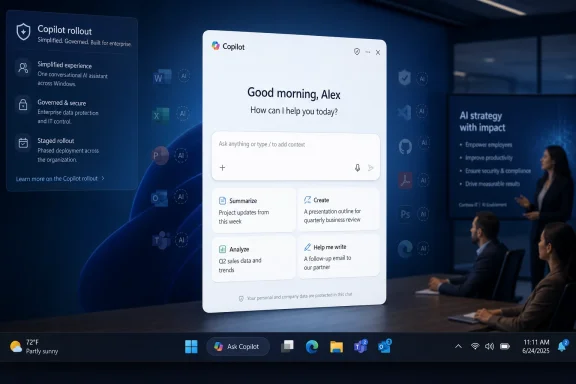The height and width of the screenshot is (384, 576).
Task: Click the volume speaker icon in system tray
Action: tap(489, 346)
